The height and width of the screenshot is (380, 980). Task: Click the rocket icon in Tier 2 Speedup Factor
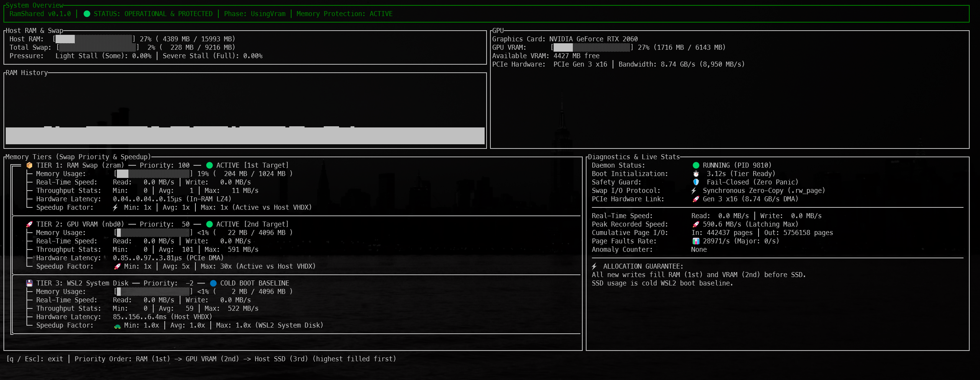pyautogui.click(x=117, y=266)
